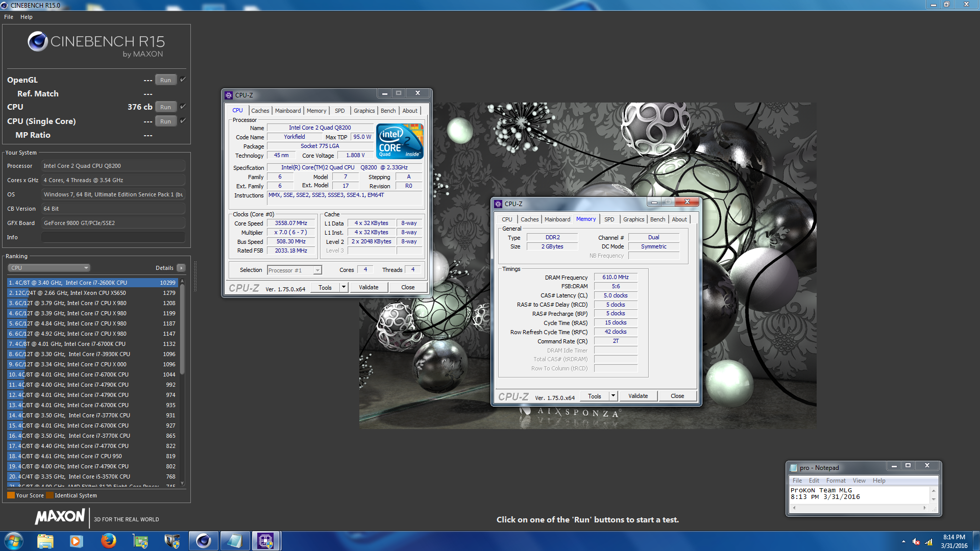Viewport: 980px width, 551px height.
Task: Open SPD tab in Memory CPU-Z window
Action: pyautogui.click(x=609, y=219)
